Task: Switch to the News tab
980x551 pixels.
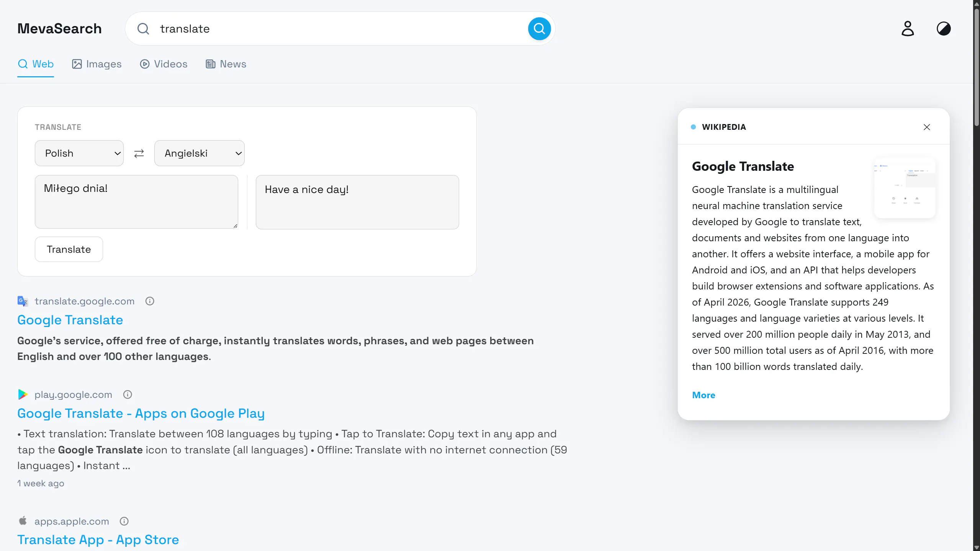Action: pos(226,64)
